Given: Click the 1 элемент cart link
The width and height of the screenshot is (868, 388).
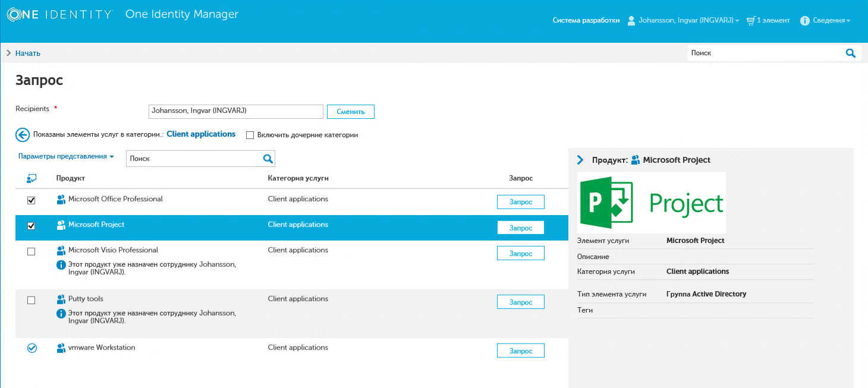Looking at the screenshot, I should click(773, 21).
